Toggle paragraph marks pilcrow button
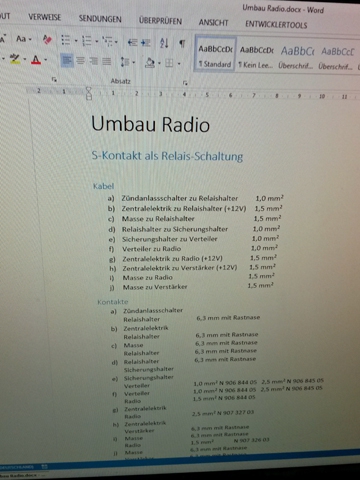Viewport: 360px width, 480px height. tap(182, 43)
